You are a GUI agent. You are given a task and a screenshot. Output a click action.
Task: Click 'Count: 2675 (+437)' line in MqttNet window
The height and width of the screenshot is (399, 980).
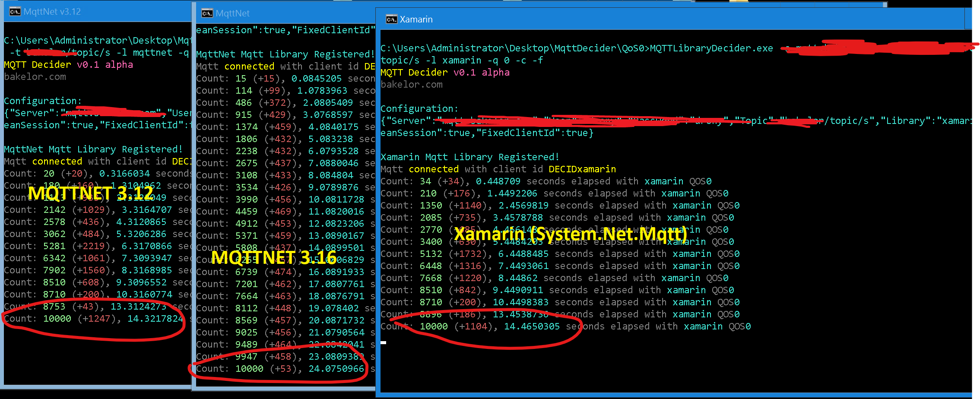pos(285,163)
